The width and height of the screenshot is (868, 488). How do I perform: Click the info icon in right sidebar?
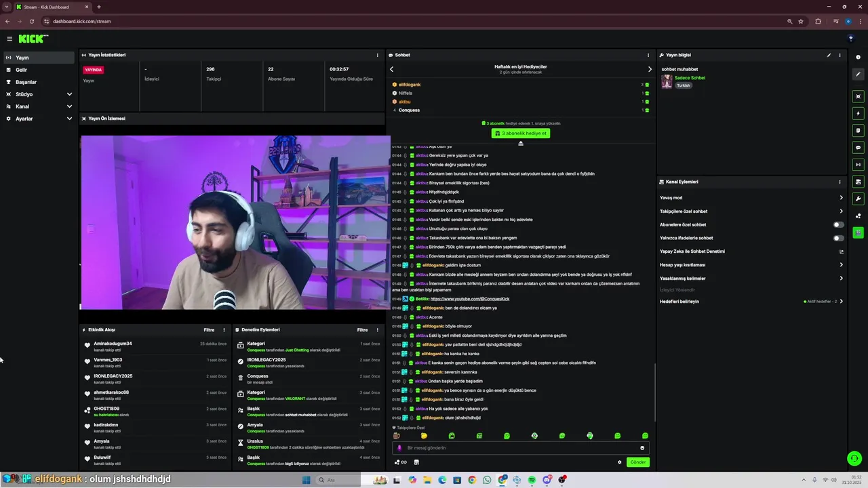[x=859, y=57]
